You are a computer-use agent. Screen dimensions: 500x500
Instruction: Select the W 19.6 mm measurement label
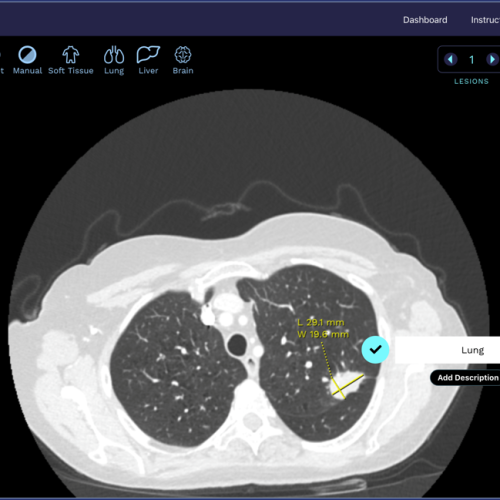323,334
